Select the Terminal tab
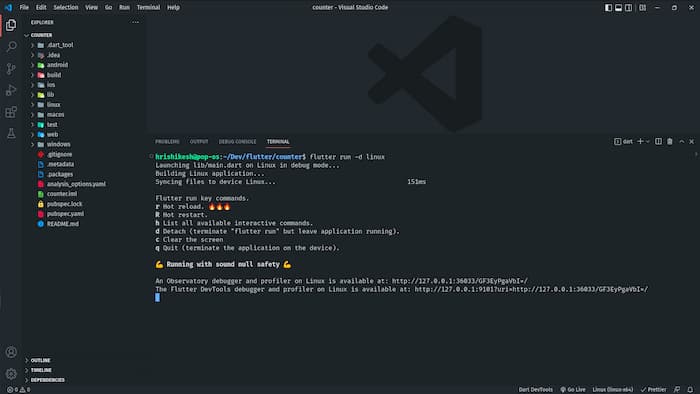 [x=278, y=141]
